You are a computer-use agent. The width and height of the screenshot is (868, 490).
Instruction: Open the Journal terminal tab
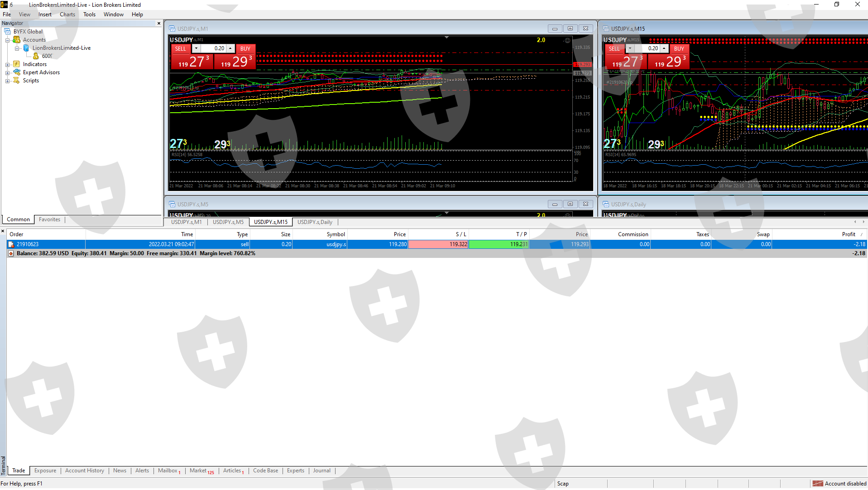coord(322,471)
